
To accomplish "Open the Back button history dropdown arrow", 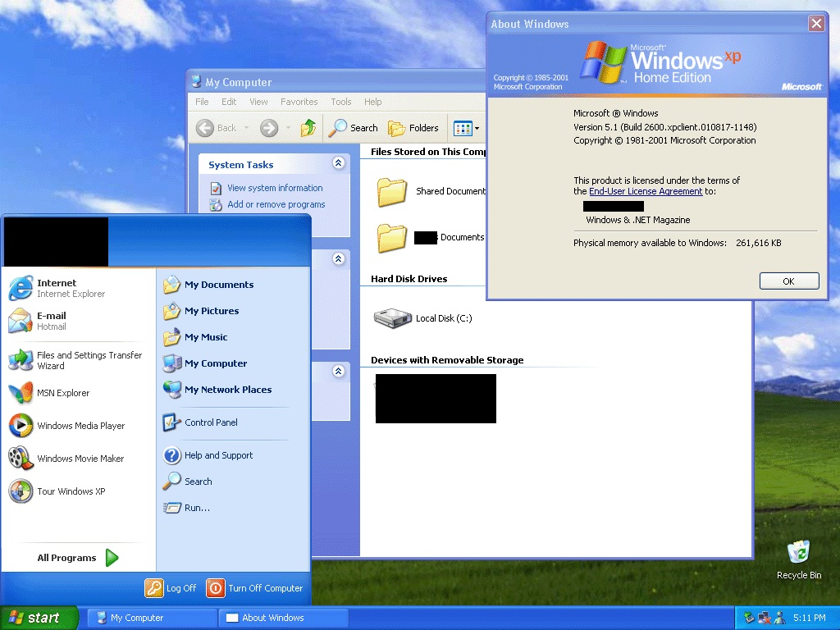I will [246, 128].
